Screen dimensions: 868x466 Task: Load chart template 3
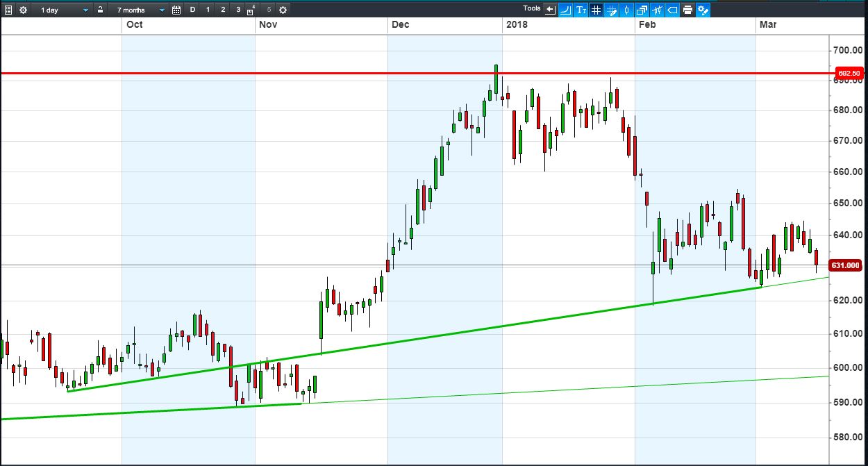pos(238,10)
